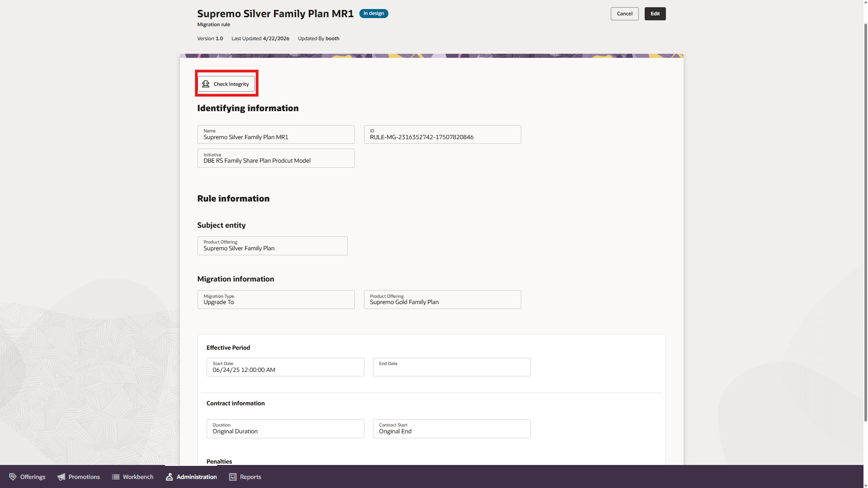The height and width of the screenshot is (488, 868).
Task: Click the Migration Type field
Action: (x=276, y=300)
